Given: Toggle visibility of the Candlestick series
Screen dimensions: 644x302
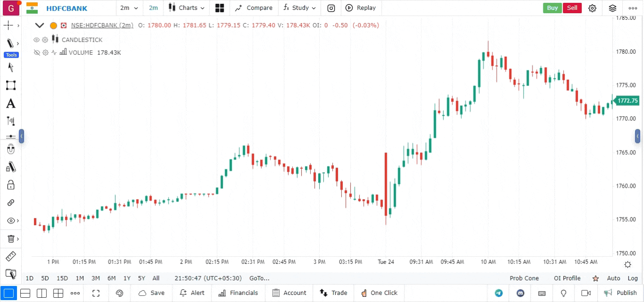Looking at the screenshot, I should tap(36, 40).
